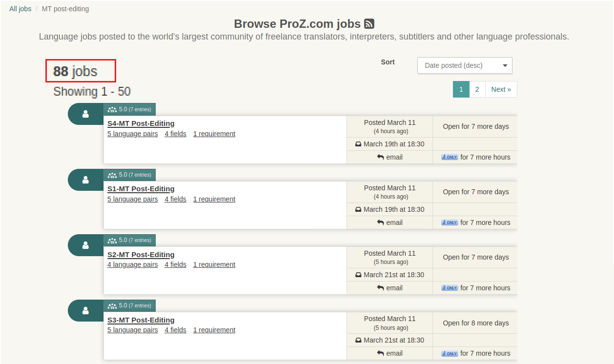Click the reply arrow email icon for S2-MT Post-Editing

tap(381, 288)
